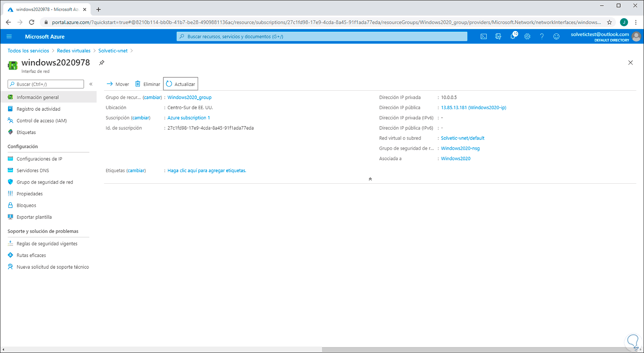Open the help question mark
644x353 pixels.
pos(542,37)
